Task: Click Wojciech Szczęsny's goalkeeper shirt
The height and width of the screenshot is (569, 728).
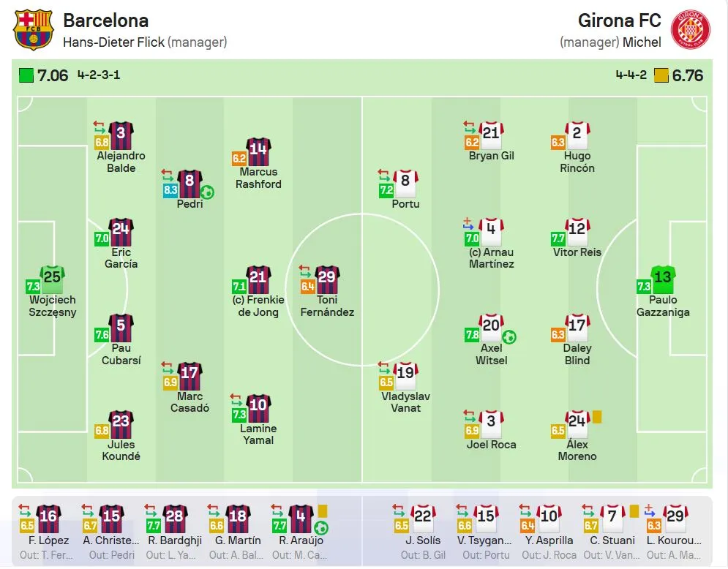Action: coord(52,278)
